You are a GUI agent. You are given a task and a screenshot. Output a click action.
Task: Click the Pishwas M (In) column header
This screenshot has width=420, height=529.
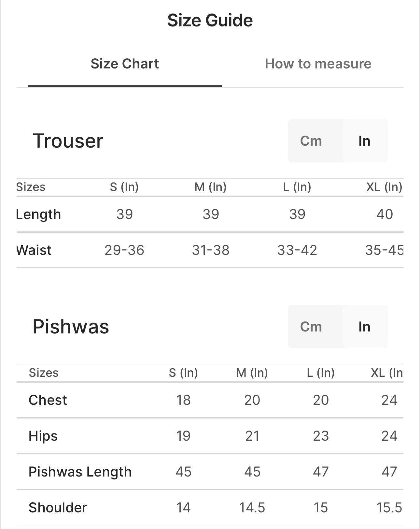pyautogui.click(x=252, y=373)
